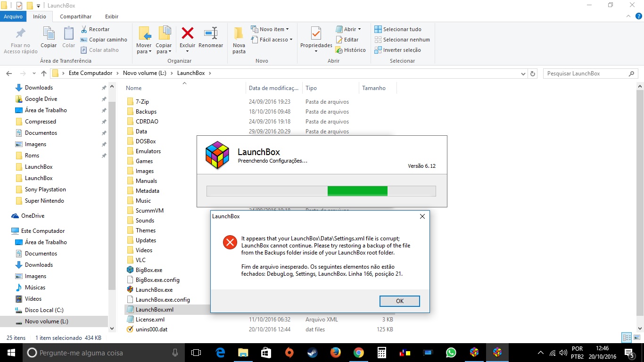Select BigBox.exe file
The image size is (644, 362).
pyautogui.click(x=149, y=270)
